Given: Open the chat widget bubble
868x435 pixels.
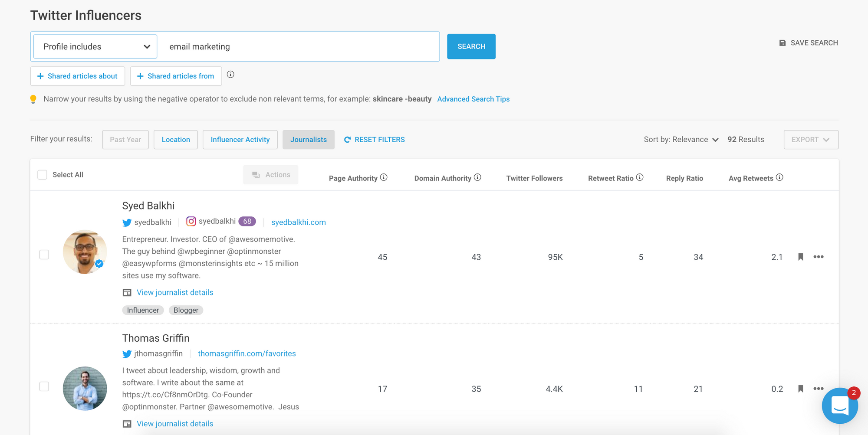Looking at the screenshot, I should tap(840, 406).
